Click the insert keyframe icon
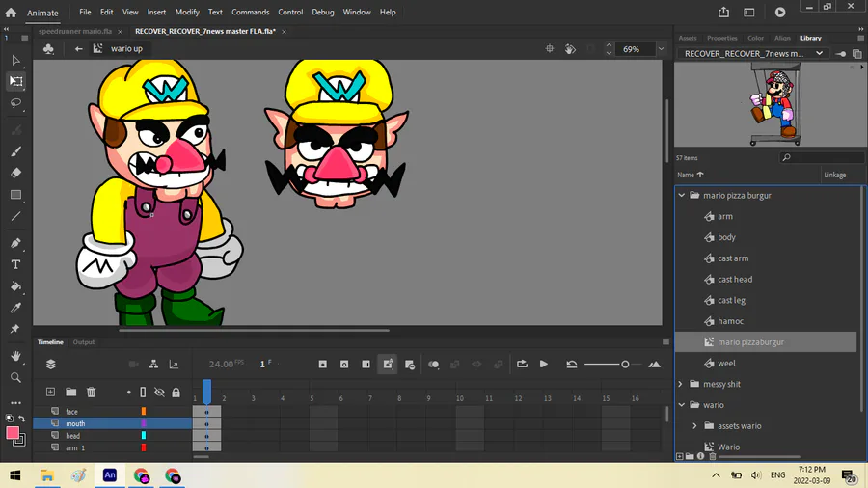 (323, 364)
